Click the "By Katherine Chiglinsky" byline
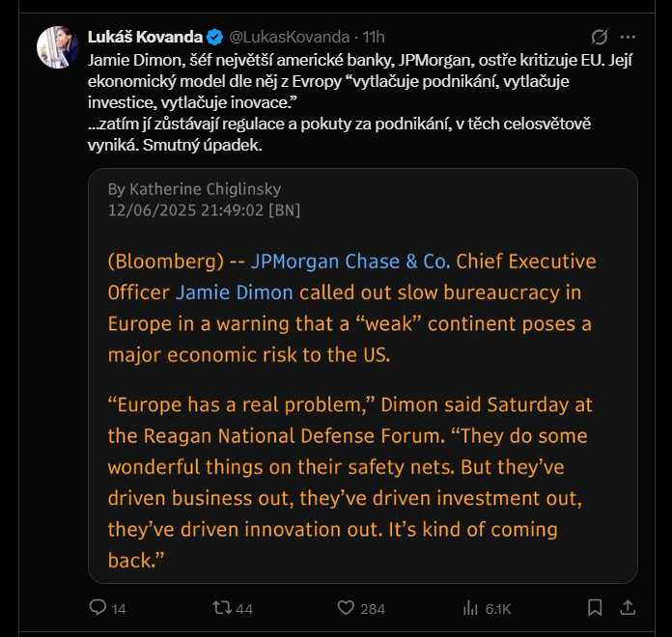This screenshot has width=672, height=637. tap(195, 189)
